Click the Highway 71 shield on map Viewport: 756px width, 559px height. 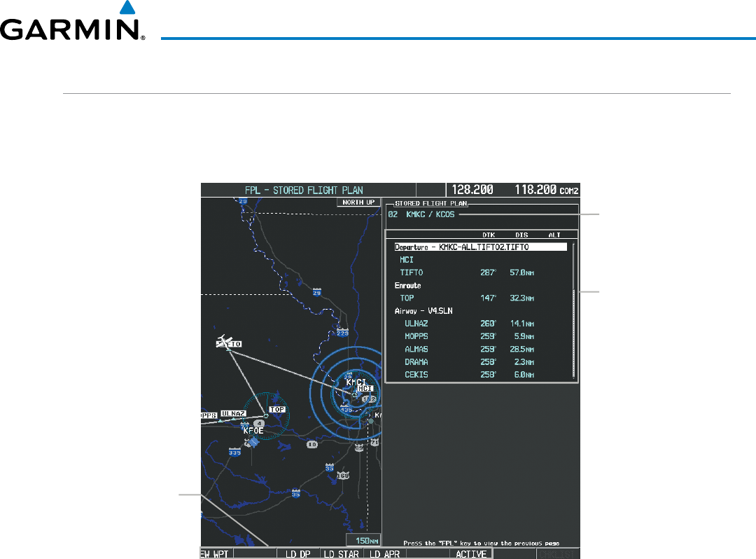point(374,442)
